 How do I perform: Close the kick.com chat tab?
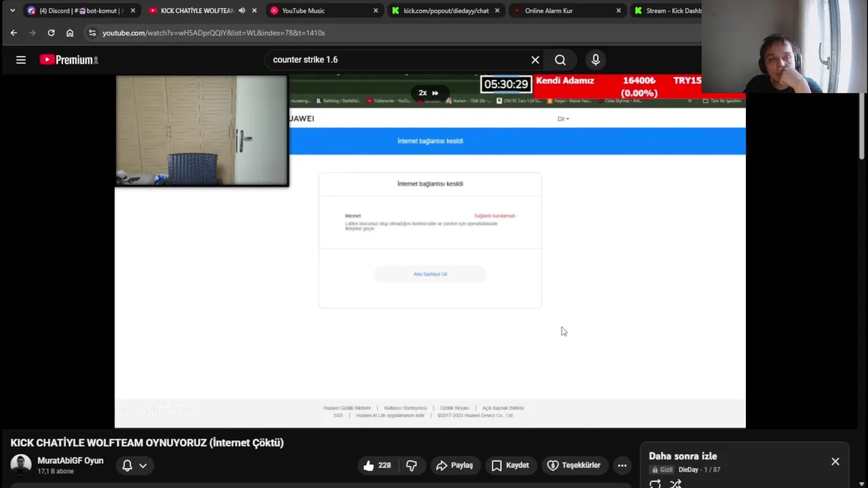click(497, 10)
